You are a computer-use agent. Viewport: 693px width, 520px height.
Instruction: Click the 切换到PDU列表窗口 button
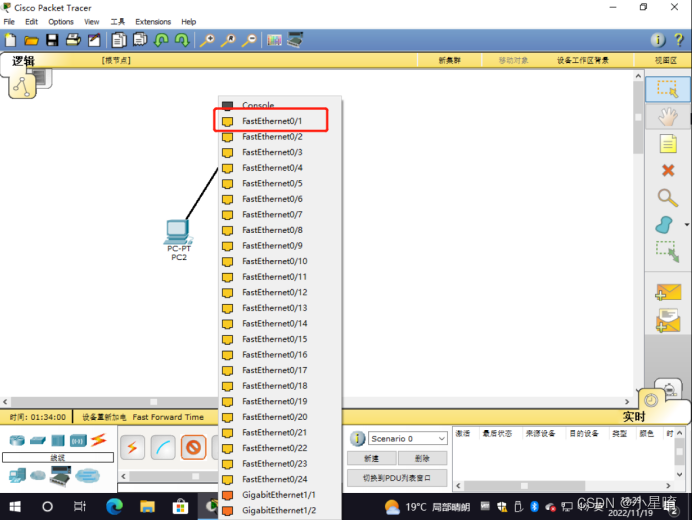pyautogui.click(x=397, y=478)
